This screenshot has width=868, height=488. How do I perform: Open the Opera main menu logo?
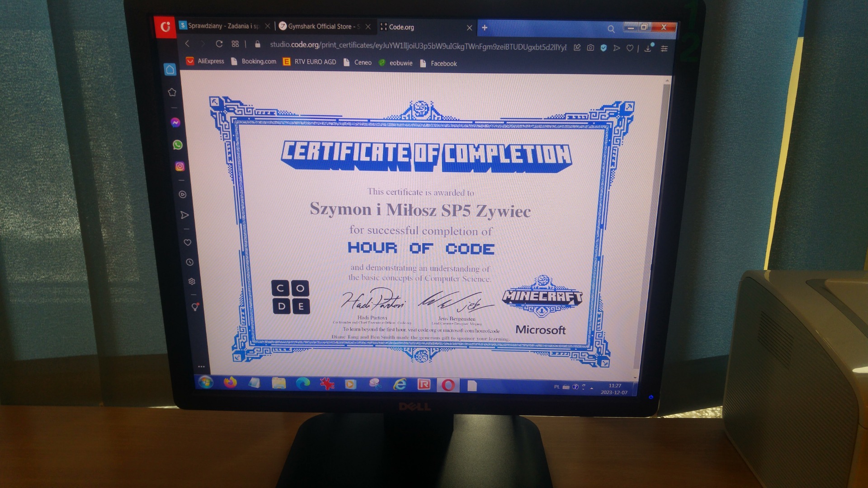(x=165, y=27)
